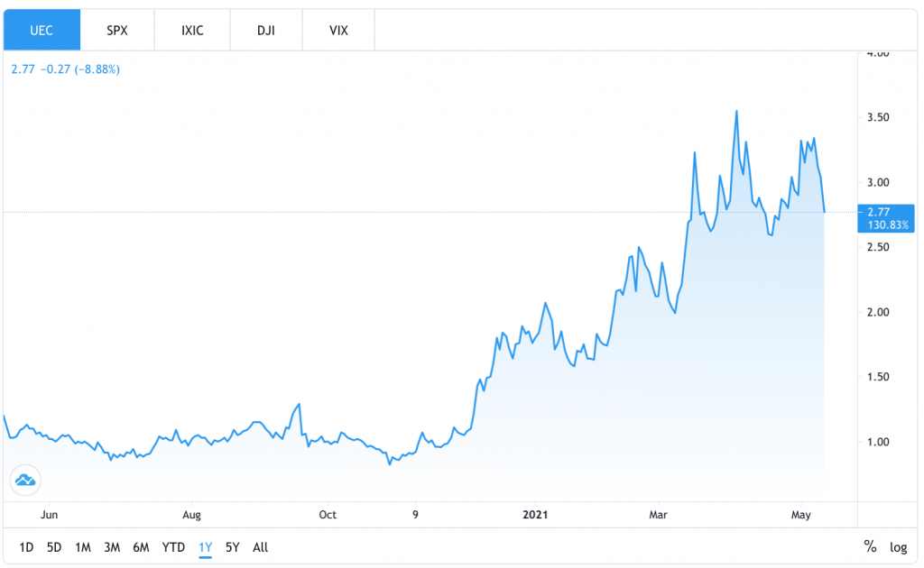Display All available price history
The height and width of the screenshot is (568, 924).
click(x=261, y=546)
